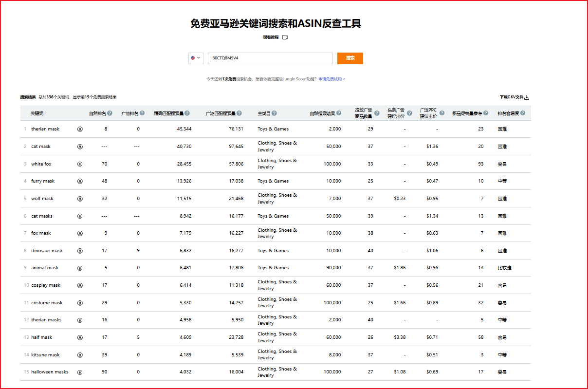
Task: Open the Amazon icon for therian mask
Action: (80, 129)
